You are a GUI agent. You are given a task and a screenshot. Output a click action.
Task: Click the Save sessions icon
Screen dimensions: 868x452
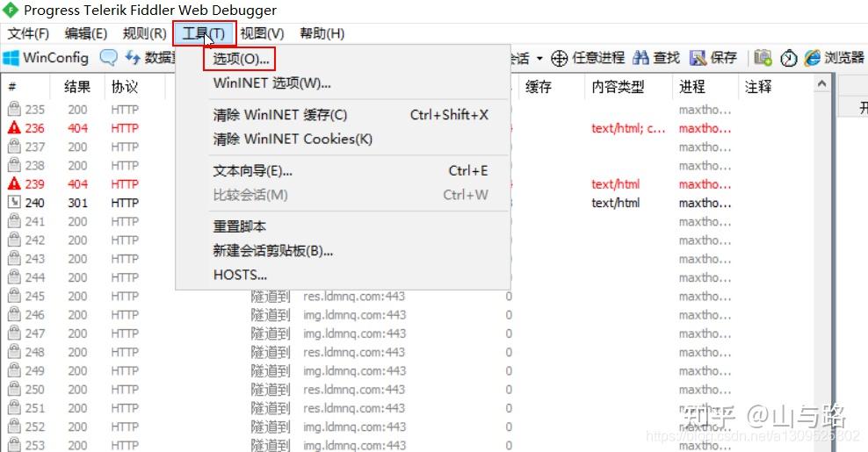click(x=698, y=58)
